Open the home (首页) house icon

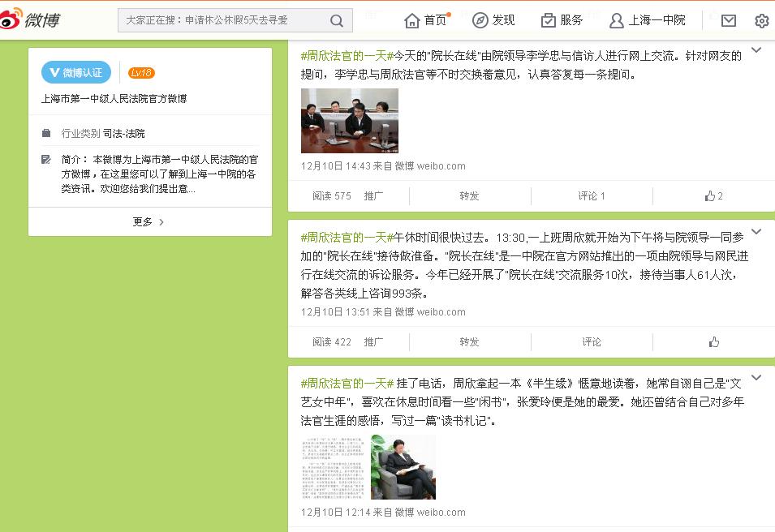pos(411,20)
